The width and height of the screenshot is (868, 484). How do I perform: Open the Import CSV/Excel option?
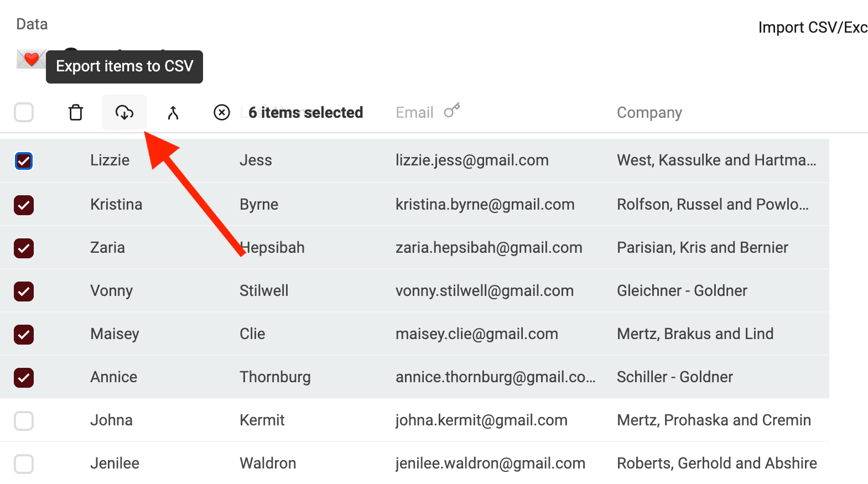tap(812, 28)
